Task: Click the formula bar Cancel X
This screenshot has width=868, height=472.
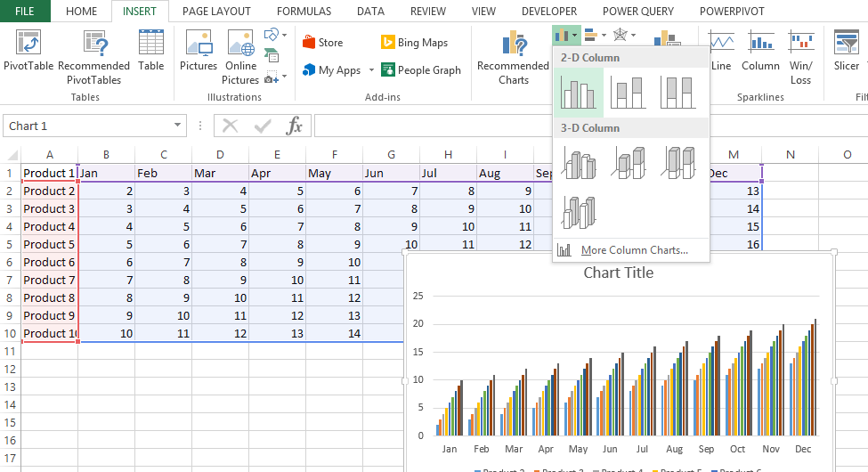Action: [230, 126]
